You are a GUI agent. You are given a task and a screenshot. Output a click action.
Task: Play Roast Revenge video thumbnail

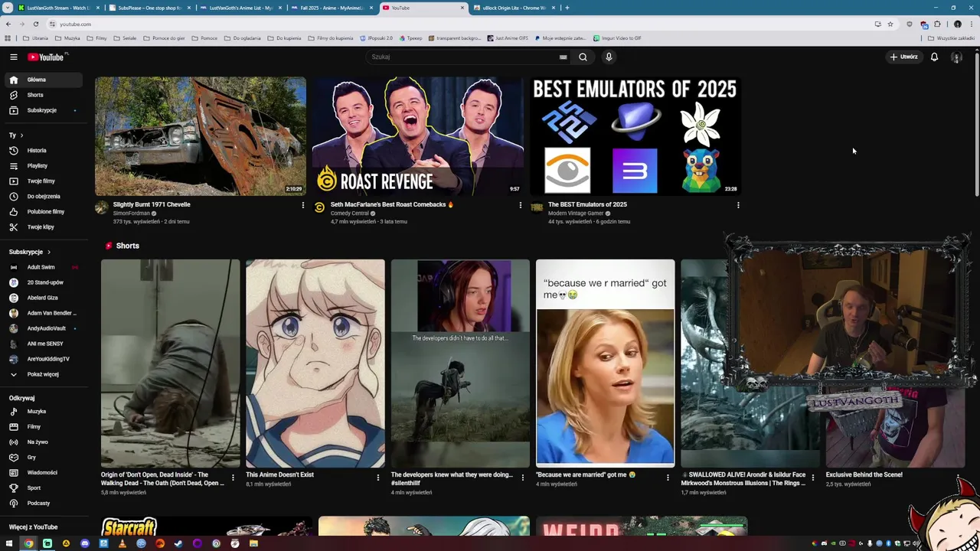418,136
